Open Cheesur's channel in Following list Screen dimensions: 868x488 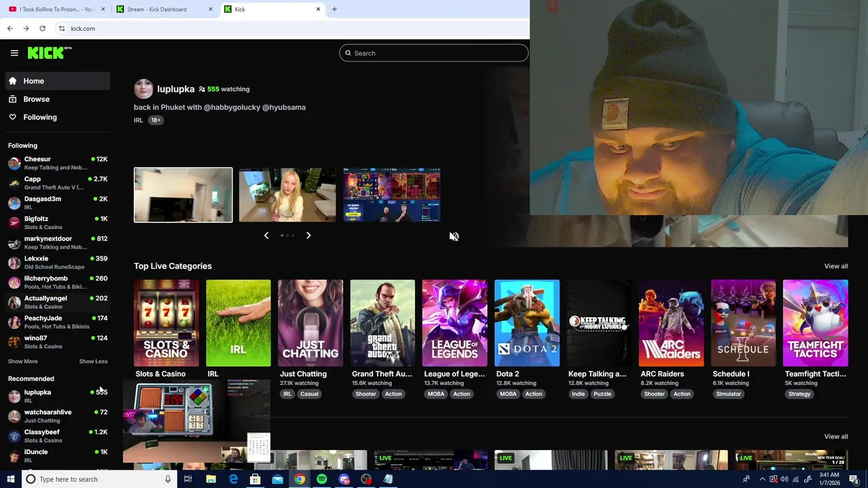tap(58, 163)
